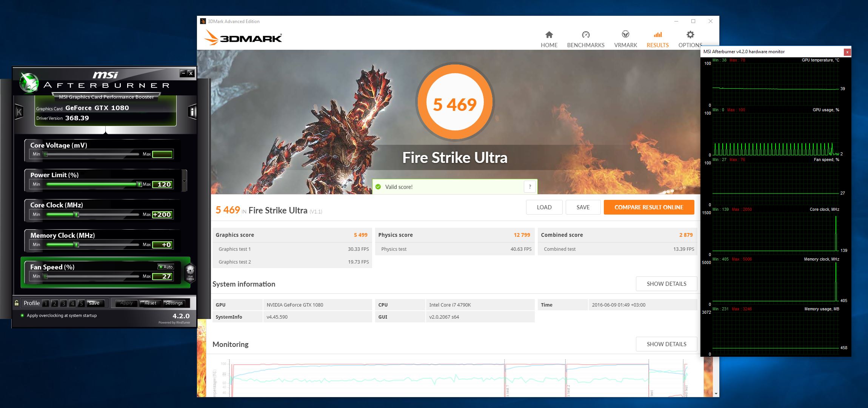This screenshot has height=408, width=868.
Task: Select profile slot 3 in Afterburner
Action: 63,303
